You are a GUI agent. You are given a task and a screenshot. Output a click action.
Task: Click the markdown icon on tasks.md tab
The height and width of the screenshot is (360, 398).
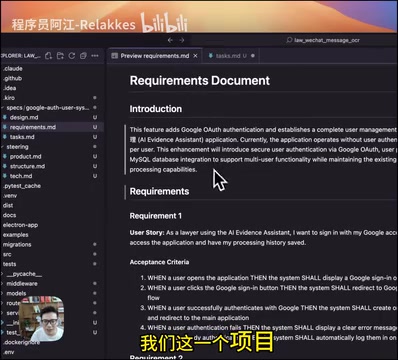click(x=211, y=56)
